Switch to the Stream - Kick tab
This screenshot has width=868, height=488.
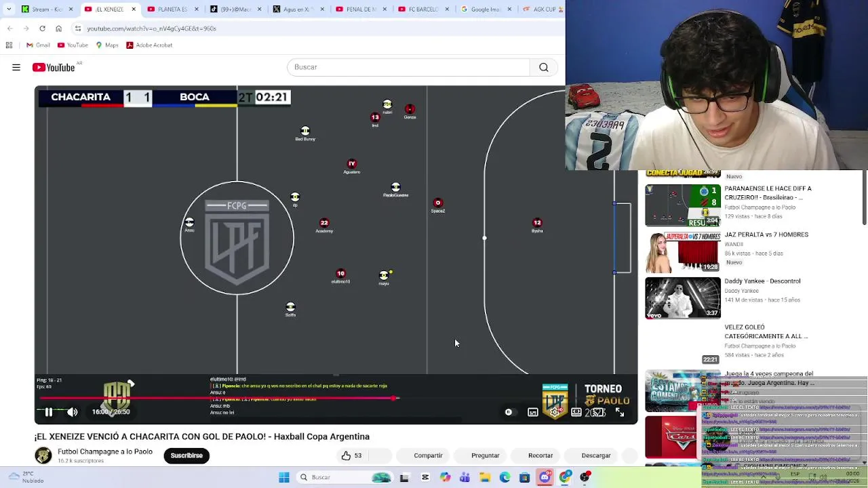click(x=46, y=9)
